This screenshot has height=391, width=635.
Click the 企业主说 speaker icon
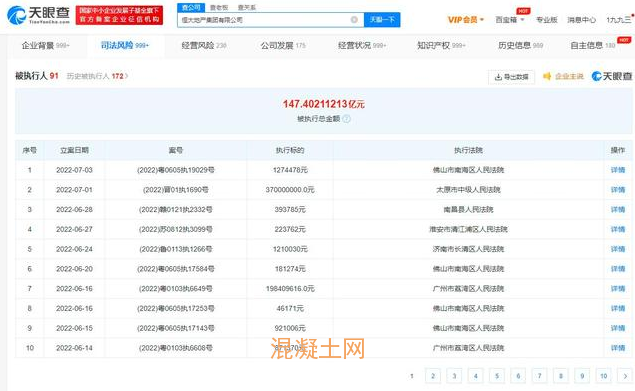547,76
